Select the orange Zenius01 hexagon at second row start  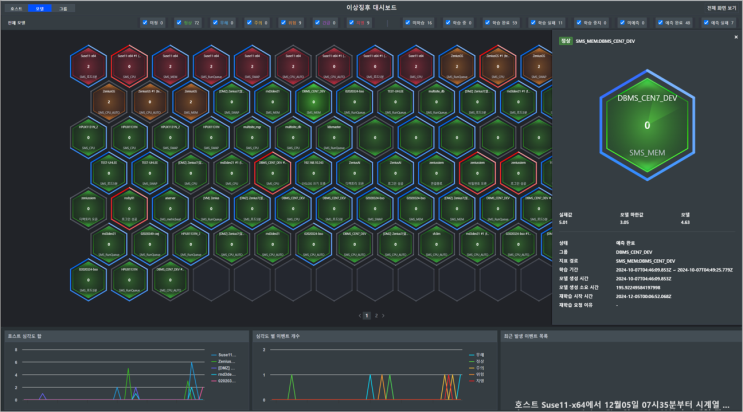(107, 100)
